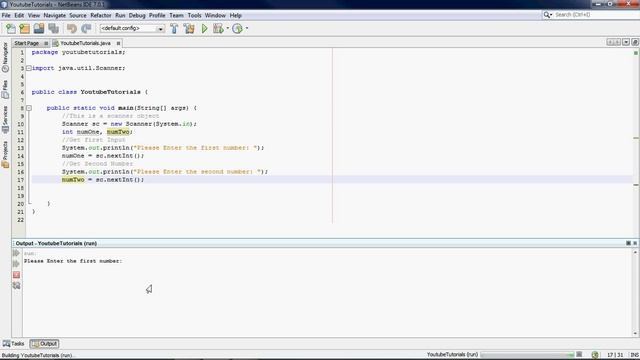Image resolution: width=640 pixels, height=360 pixels.
Task: Open the default config combo box
Action: [132, 29]
